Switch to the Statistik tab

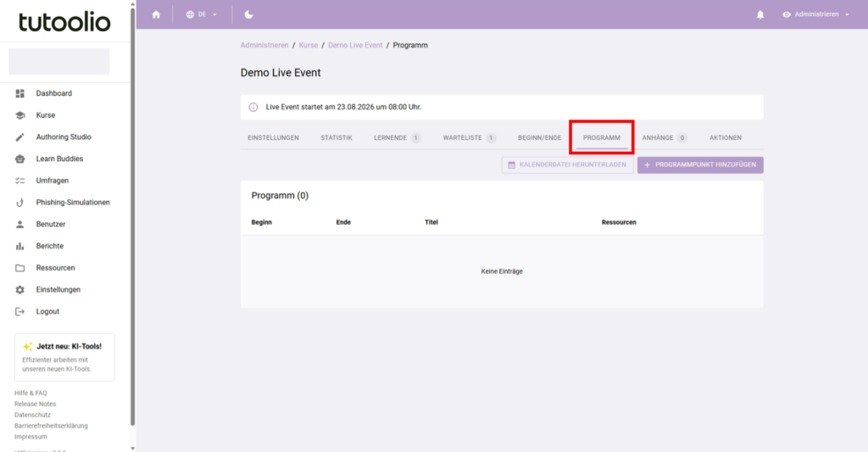tap(336, 138)
